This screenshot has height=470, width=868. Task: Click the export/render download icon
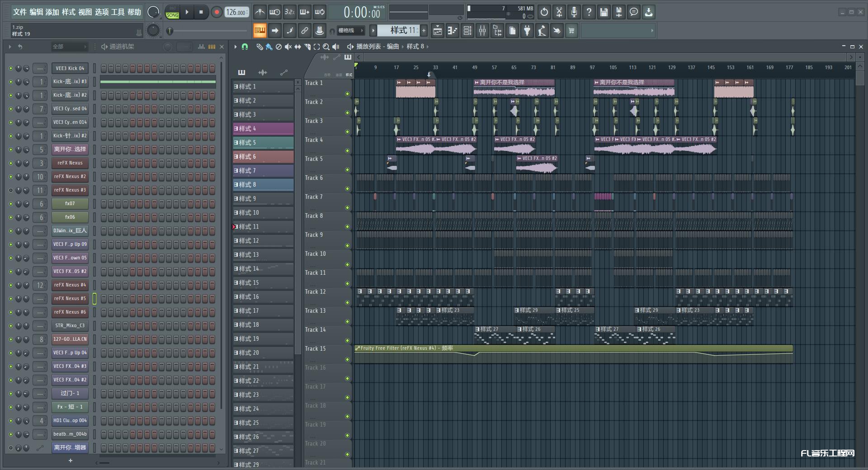click(649, 12)
